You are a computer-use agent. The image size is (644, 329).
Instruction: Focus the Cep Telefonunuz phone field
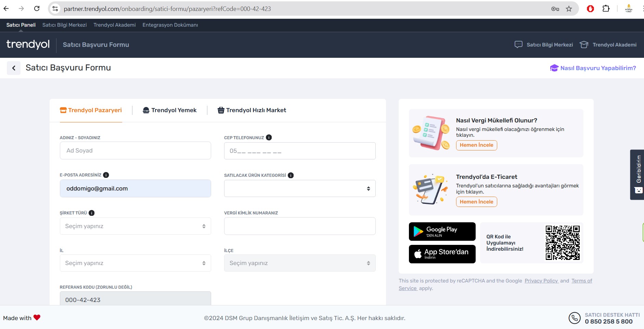[300, 151]
